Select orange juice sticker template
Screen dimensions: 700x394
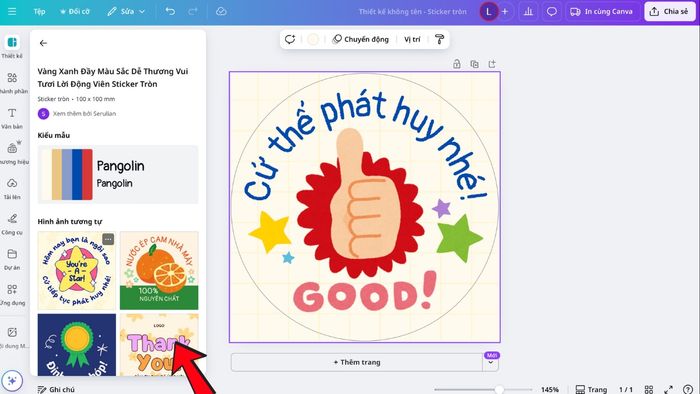159,270
